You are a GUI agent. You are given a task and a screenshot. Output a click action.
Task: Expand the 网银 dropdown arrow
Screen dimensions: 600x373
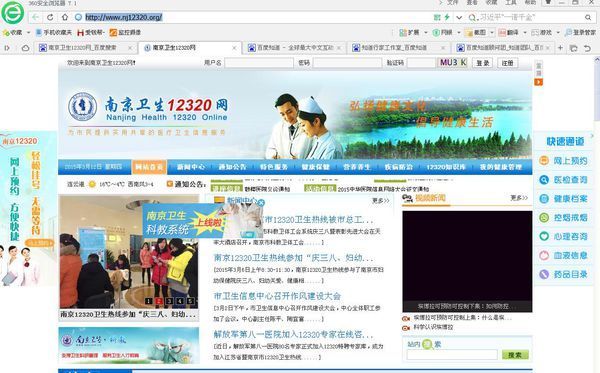pyautogui.click(x=459, y=33)
